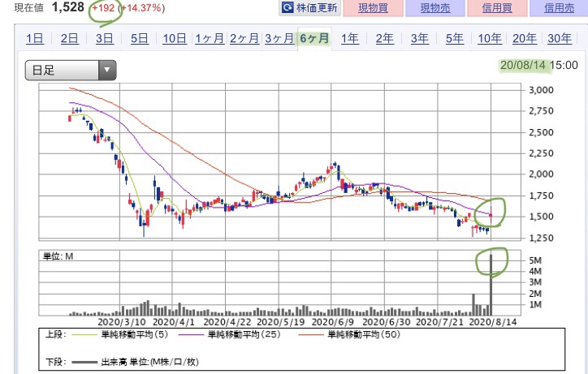The height and width of the screenshot is (374, 588).
Task: Click the 単純移動平均(5) legend entry
Action: click(119, 334)
